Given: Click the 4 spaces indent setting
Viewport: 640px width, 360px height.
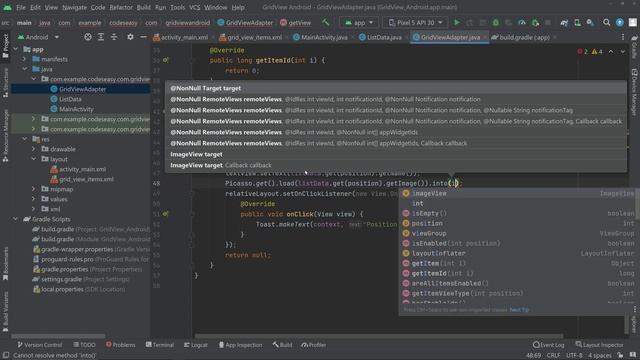Looking at the screenshot, I should click(x=599, y=356).
